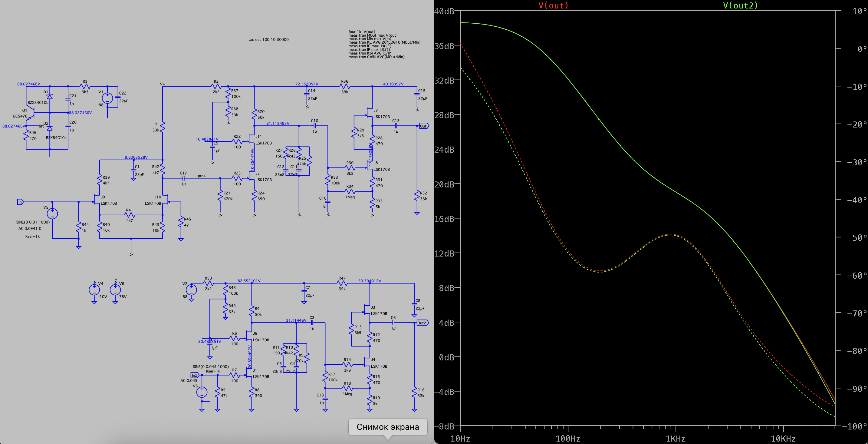Select the J7 LSK170B JFET symbol
868x444 pixels.
click(370, 113)
